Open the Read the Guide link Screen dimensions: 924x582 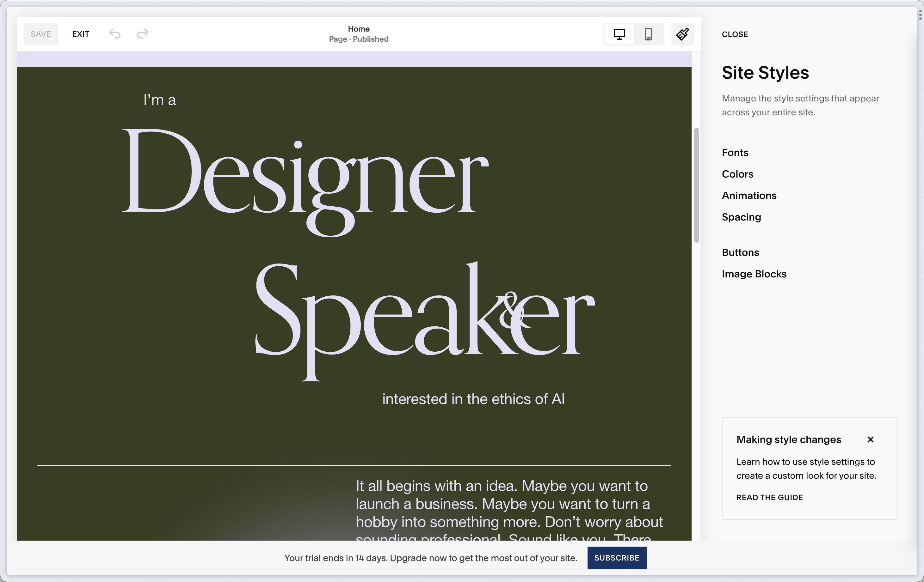point(769,497)
